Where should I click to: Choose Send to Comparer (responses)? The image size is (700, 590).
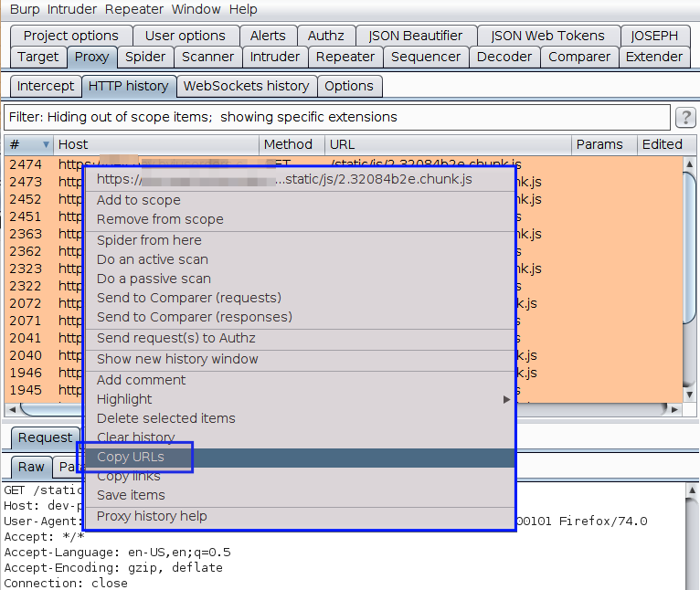click(x=300, y=317)
